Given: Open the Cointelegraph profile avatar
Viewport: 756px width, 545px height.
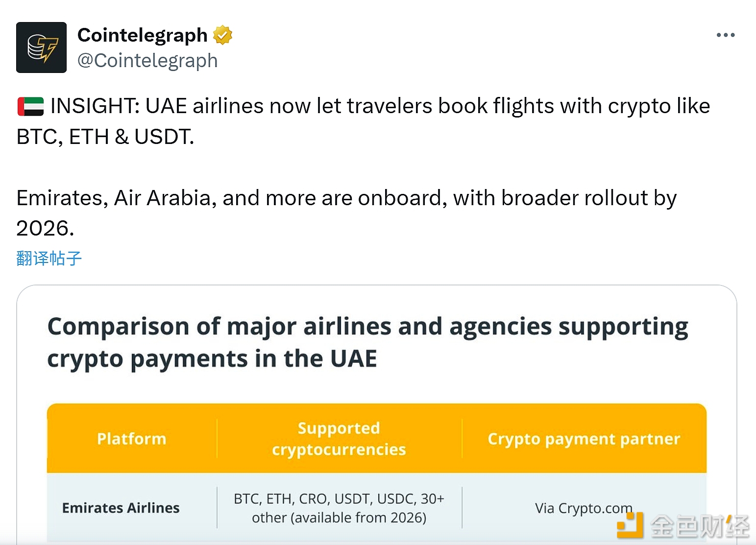Looking at the screenshot, I should pyautogui.click(x=41, y=47).
